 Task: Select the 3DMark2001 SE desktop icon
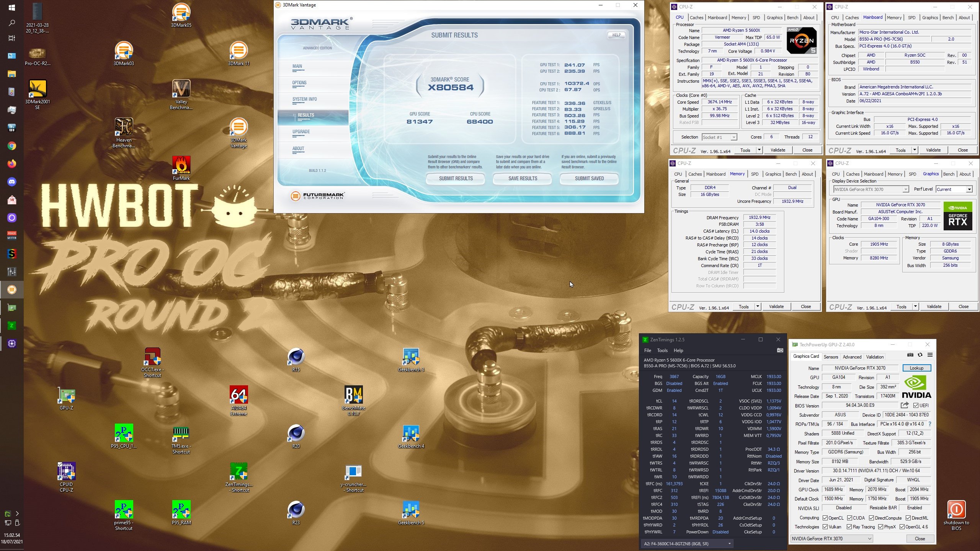38,95
